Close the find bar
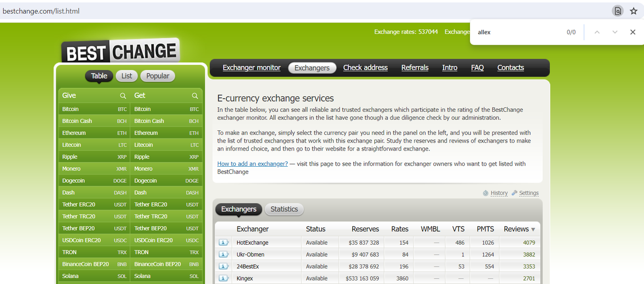 click(x=633, y=32)
